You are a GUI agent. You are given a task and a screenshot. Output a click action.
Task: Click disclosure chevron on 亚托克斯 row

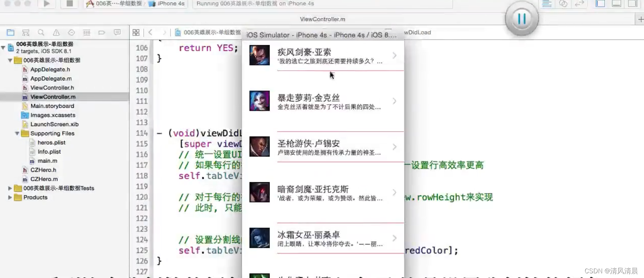click(x=394, y=192)
